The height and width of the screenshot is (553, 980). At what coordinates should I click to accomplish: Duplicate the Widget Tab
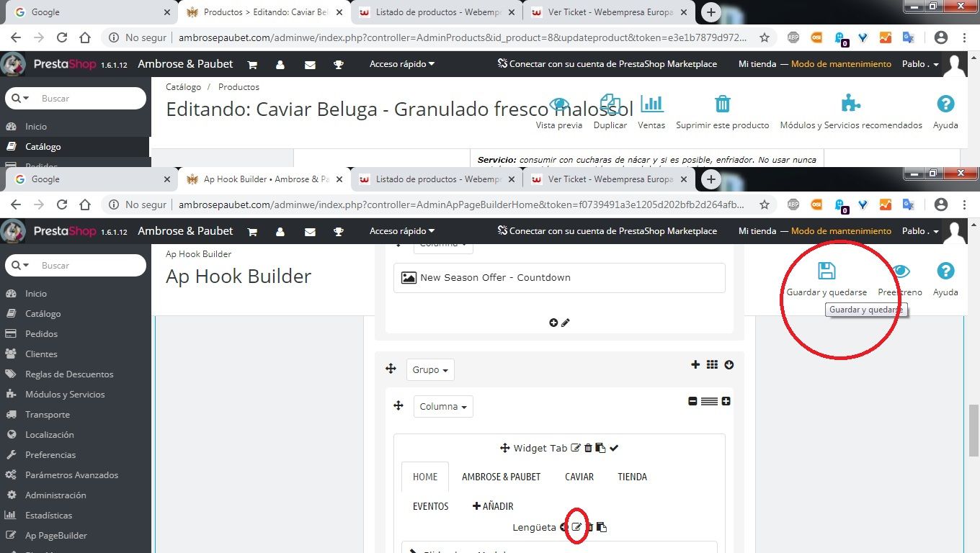600,448
